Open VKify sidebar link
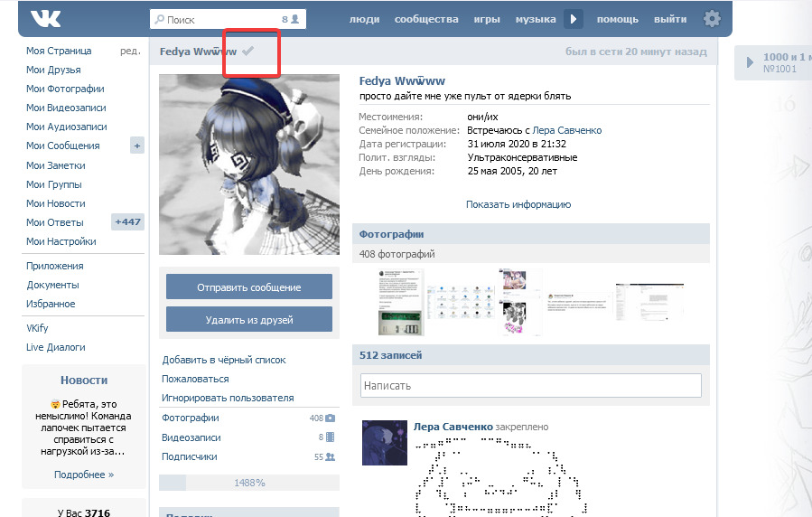The width and height of the screenshot is (812, 517). coord(37,328)
